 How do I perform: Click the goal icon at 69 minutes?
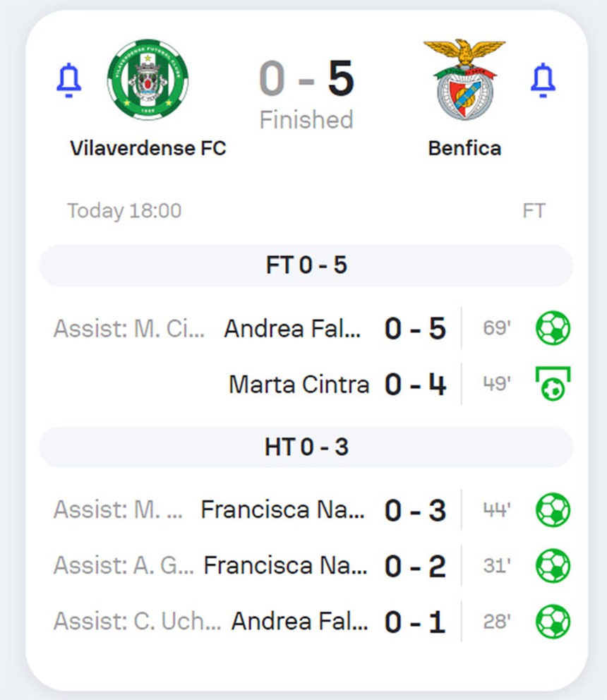point(553,328)
